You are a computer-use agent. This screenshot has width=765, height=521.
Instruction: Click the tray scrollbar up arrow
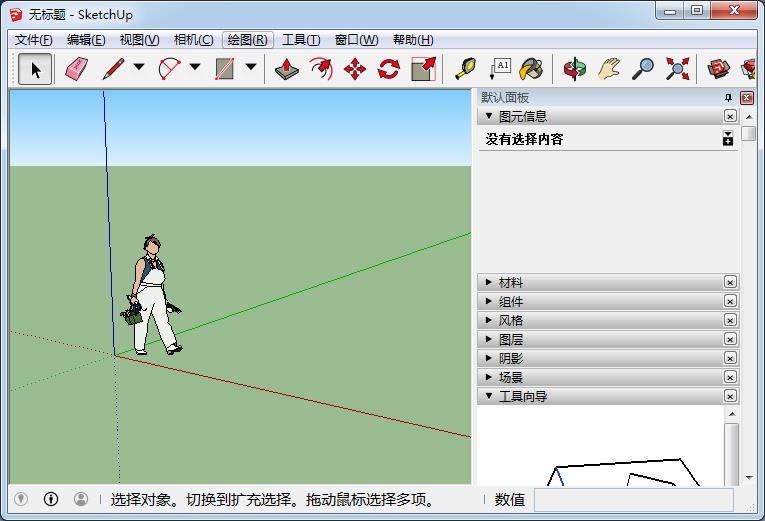coord(748,117)
